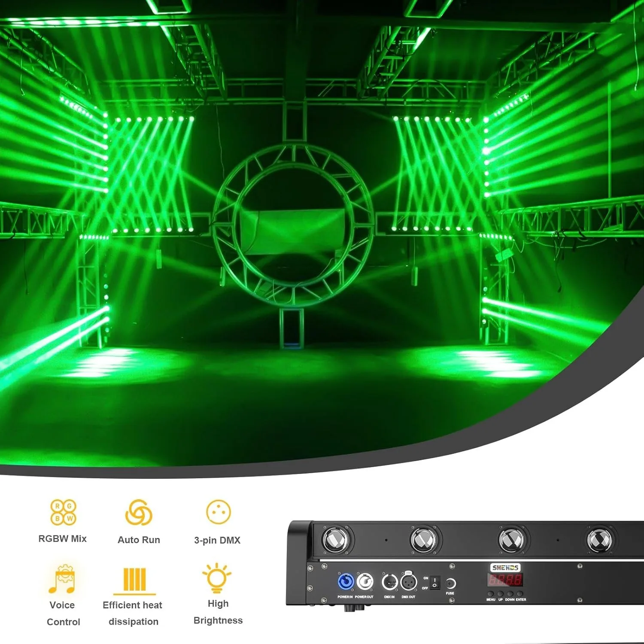Push the MENU button under the display
This screenshot has height=644, width=644.
pyautogui.click(x=490, y=593)
